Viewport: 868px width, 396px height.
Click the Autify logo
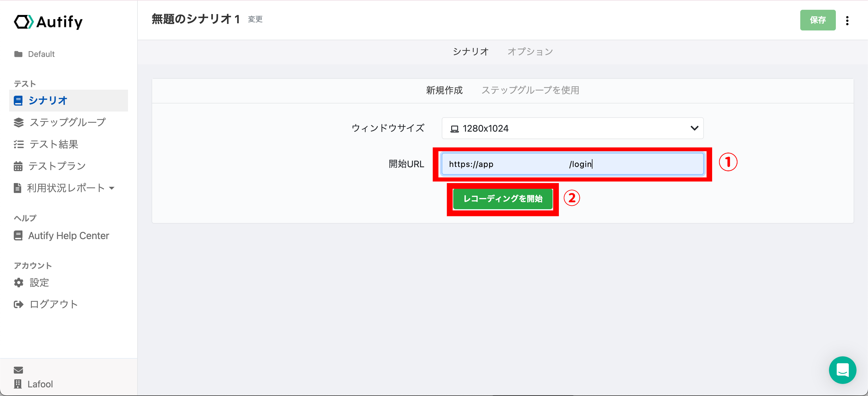point(48,22)
